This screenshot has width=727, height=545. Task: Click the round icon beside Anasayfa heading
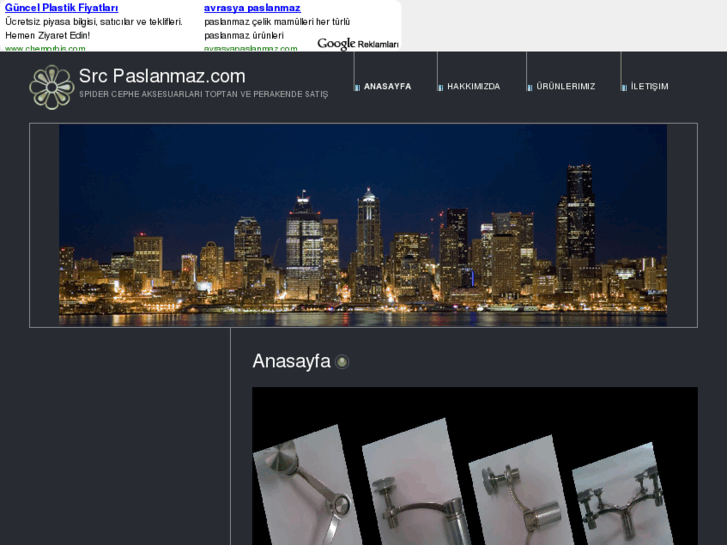click(342, 362)
